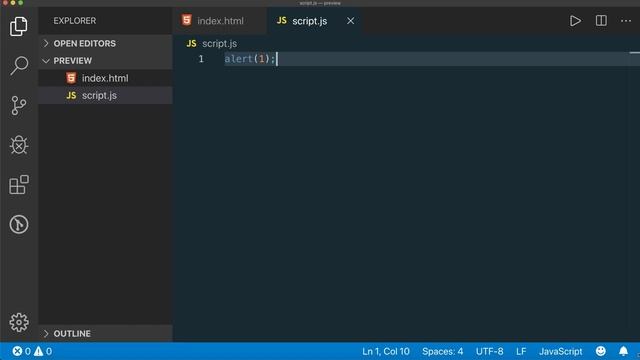Collapse the PREVIEW folder section
The width and height of the screenshot is (640, 360).
pos(46,60)
